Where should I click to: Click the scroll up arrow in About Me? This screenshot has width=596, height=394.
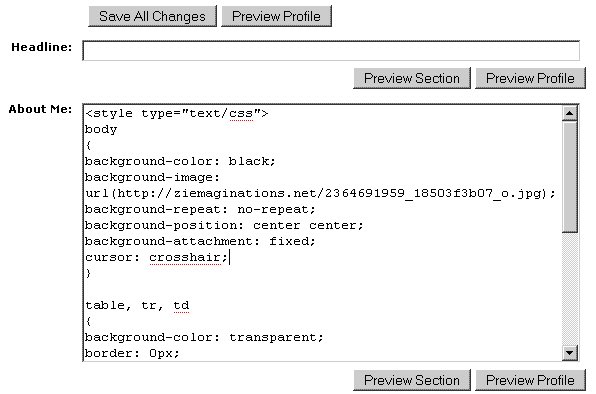click(569, 113)
